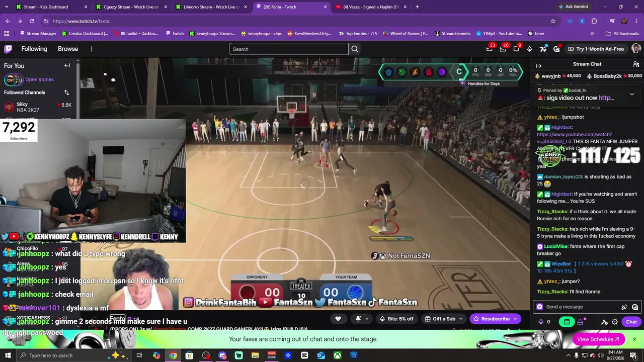Open whispers with 9 badge
This screenshot has height=362, width=644.
516,48
